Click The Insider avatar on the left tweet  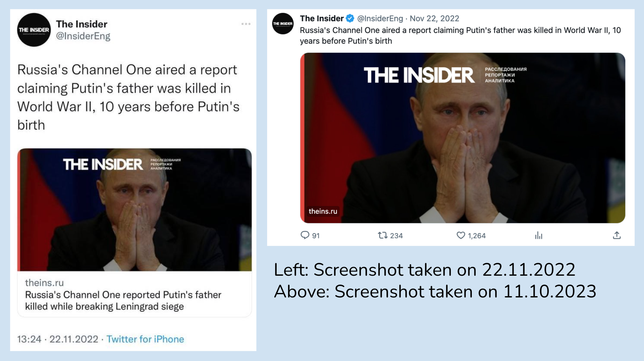pyautogui.click(x=34, y=30)
